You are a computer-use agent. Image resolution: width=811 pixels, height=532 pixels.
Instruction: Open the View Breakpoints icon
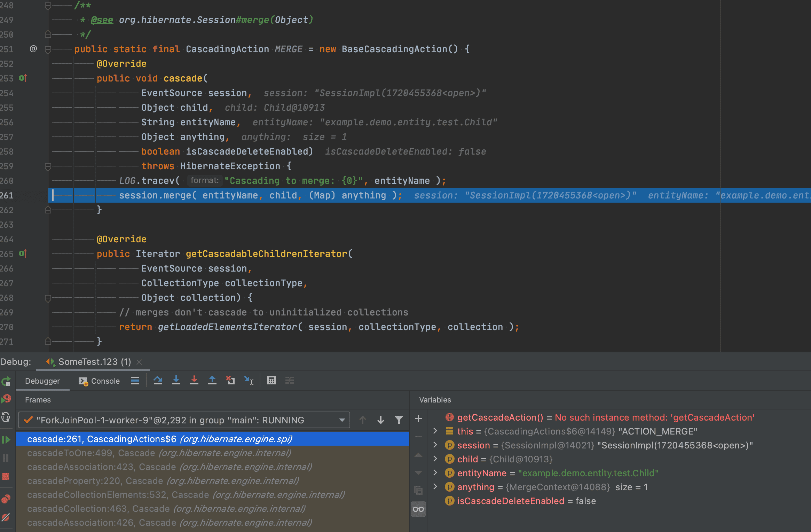[x=6, y=499]
